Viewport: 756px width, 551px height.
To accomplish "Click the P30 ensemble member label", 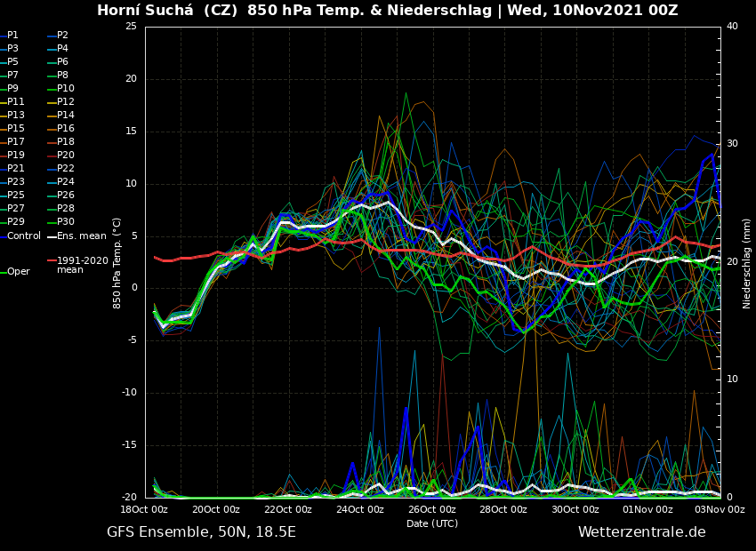I will pos(66,222).
